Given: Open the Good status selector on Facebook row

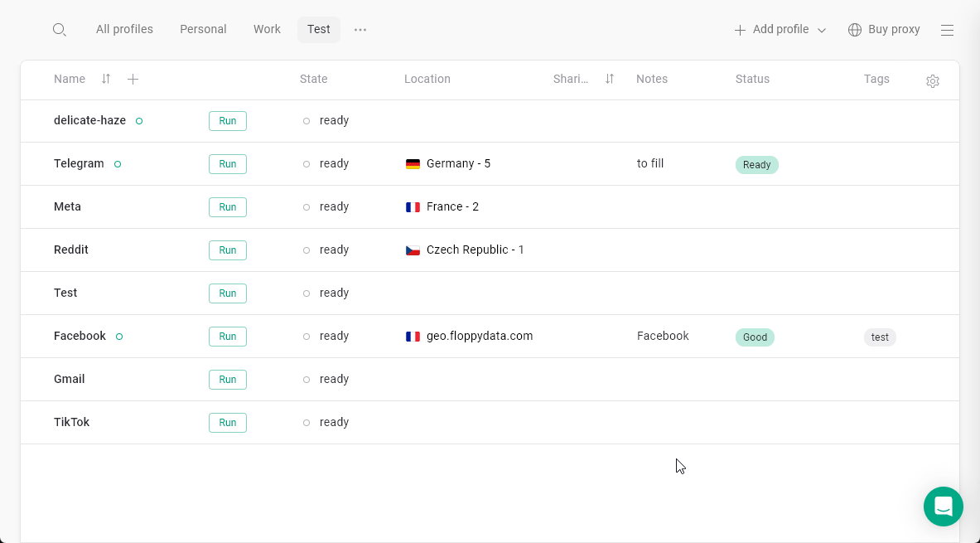Looking at the screenshot, I should (x=755, y=337).
